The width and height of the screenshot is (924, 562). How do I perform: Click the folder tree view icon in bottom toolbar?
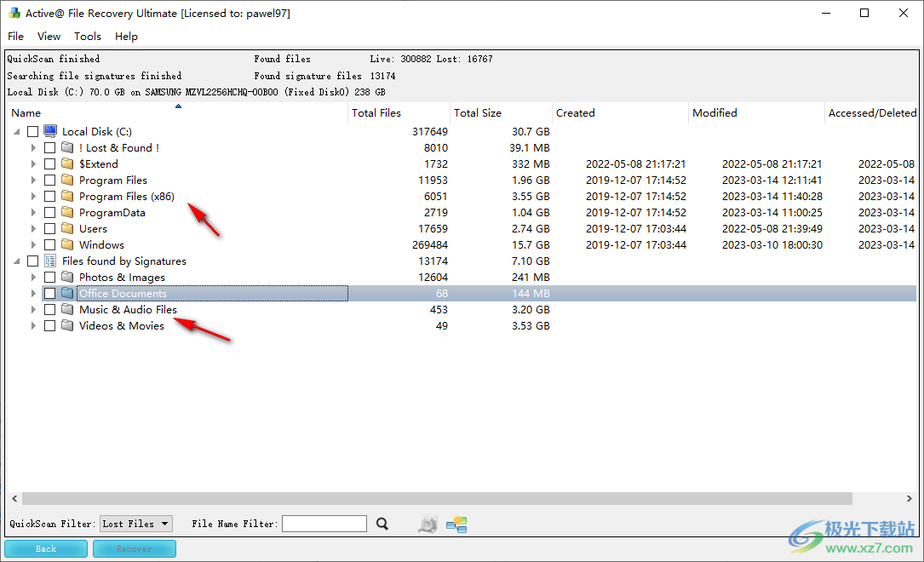pyautogui.click(x=456, y=524)
